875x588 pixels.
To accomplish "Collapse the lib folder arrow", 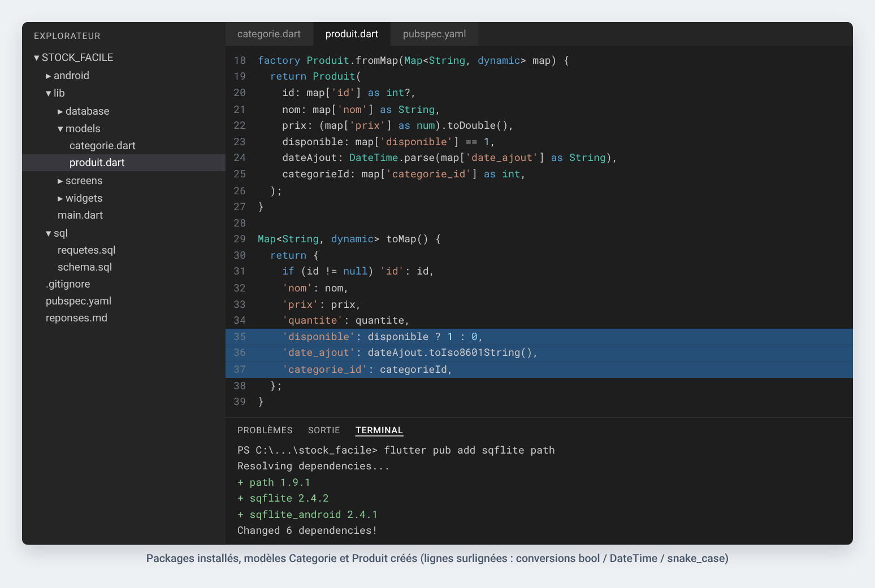I will click(x=49, y=93).
